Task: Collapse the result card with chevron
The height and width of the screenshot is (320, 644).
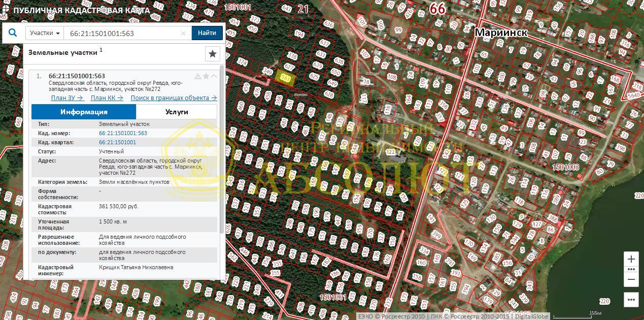Action: point(214,76)
